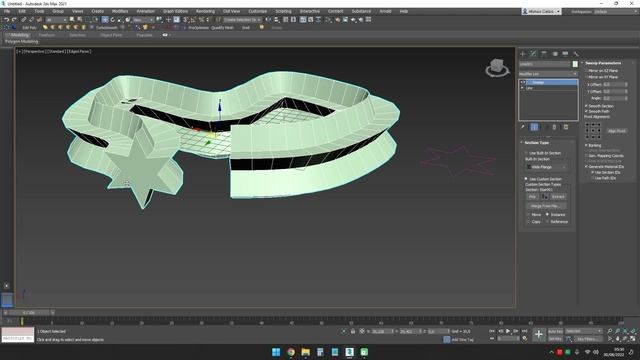This screenshot has height=360, width=640.
Task: Click Configure Modifier Sets icon
Action: [x=566, y=127]
